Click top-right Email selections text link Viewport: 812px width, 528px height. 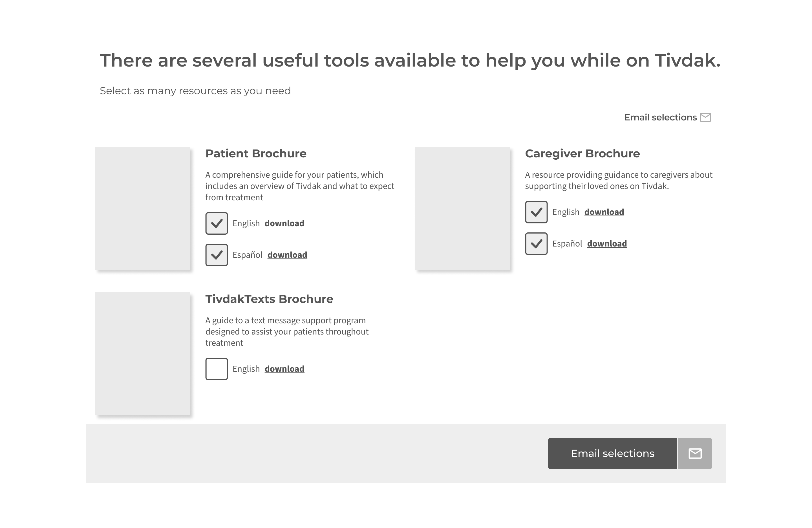(660, 117)
